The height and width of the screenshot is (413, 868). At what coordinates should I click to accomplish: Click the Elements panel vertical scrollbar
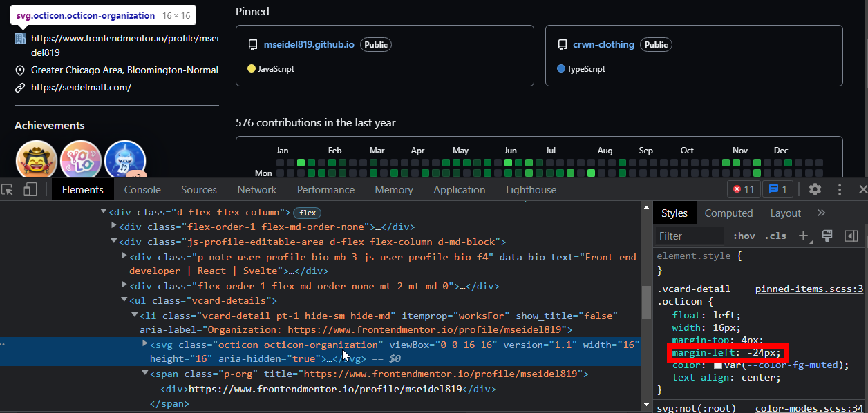[x=646, y=304]
